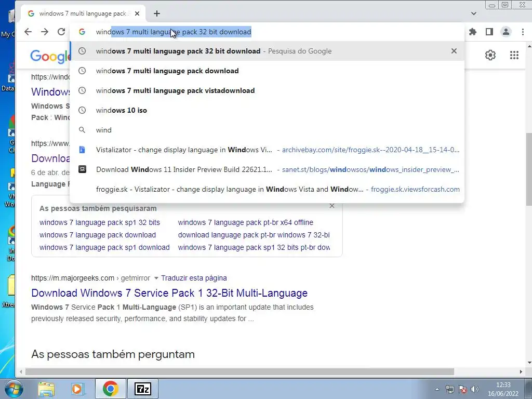Click the horizontal scrollbar left arrow
This screenshot has height=399, width=532.
pyautogui.click(x=21, y=372)
